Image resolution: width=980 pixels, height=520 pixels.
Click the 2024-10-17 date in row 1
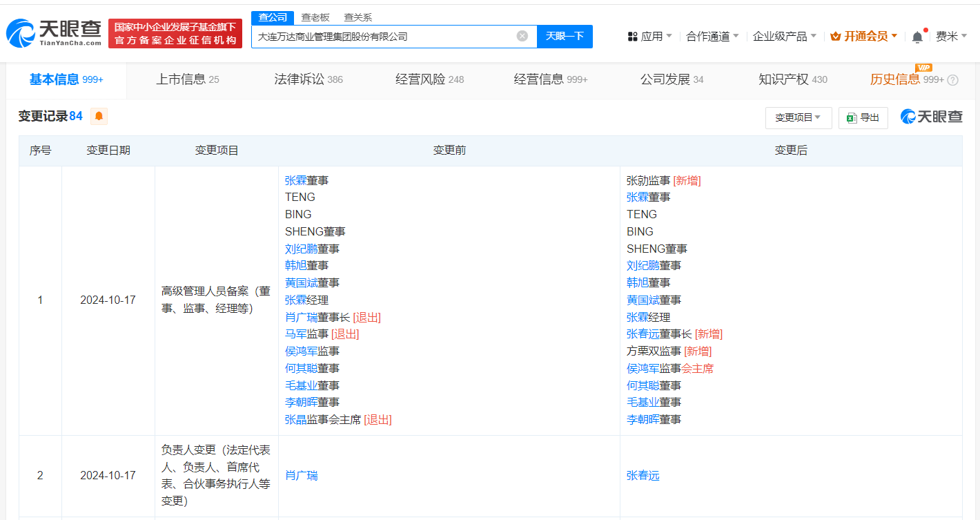(x=108, y=300)
